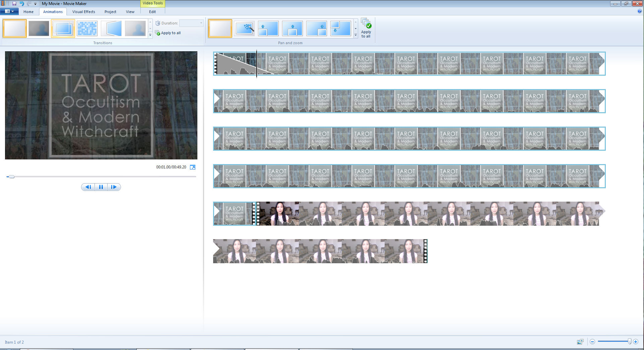Zoom out the timeline with minus icon
644x350 pixels.
[592, 342]
